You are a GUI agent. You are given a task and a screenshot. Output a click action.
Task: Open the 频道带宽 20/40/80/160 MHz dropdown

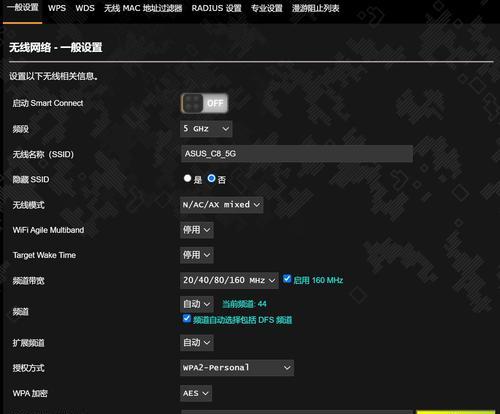pos(229,280)
